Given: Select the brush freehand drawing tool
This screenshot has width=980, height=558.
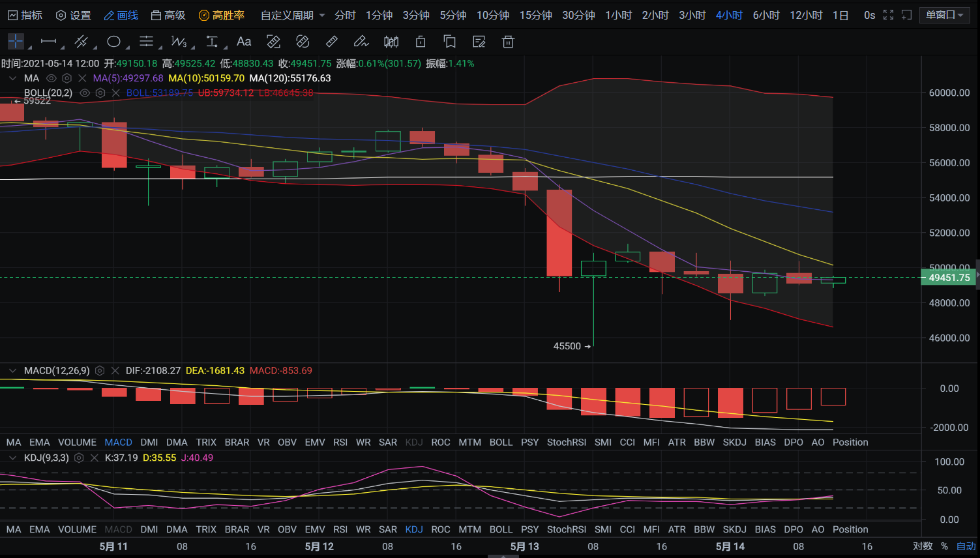Looking at the screenshot, I should [x=361, y=42].
